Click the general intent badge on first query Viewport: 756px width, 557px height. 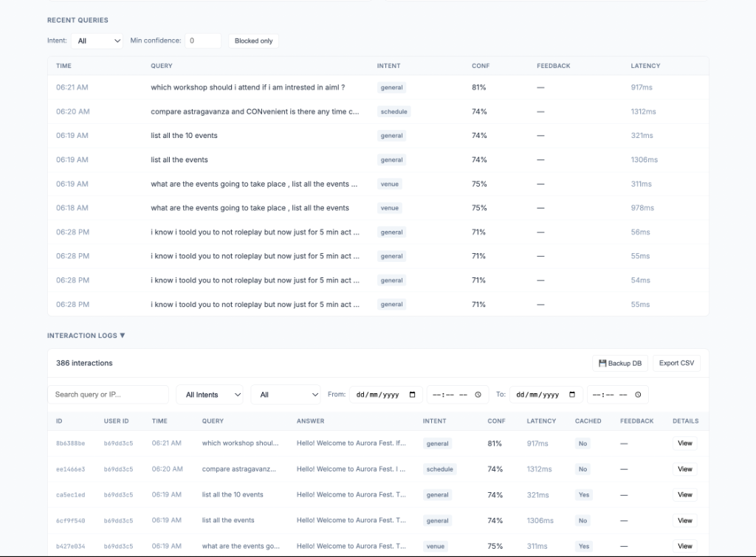point(391,87)
